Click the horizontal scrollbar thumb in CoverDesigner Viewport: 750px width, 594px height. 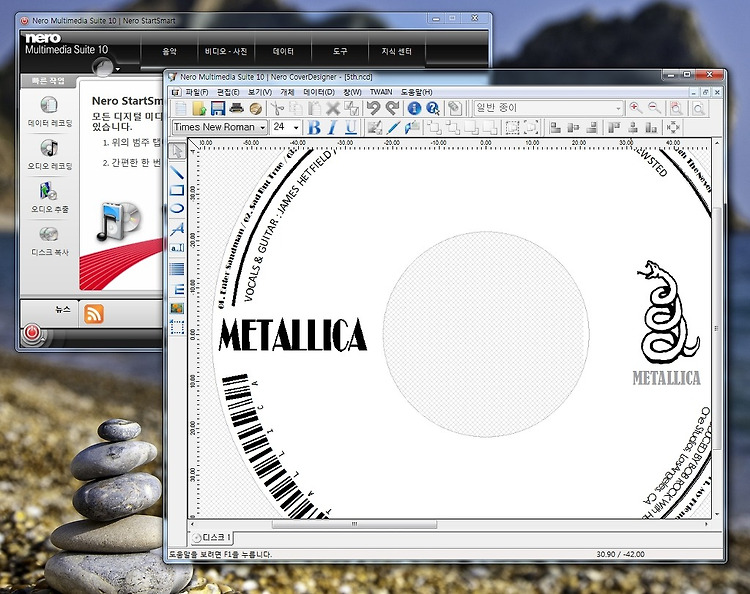(354, 525)
